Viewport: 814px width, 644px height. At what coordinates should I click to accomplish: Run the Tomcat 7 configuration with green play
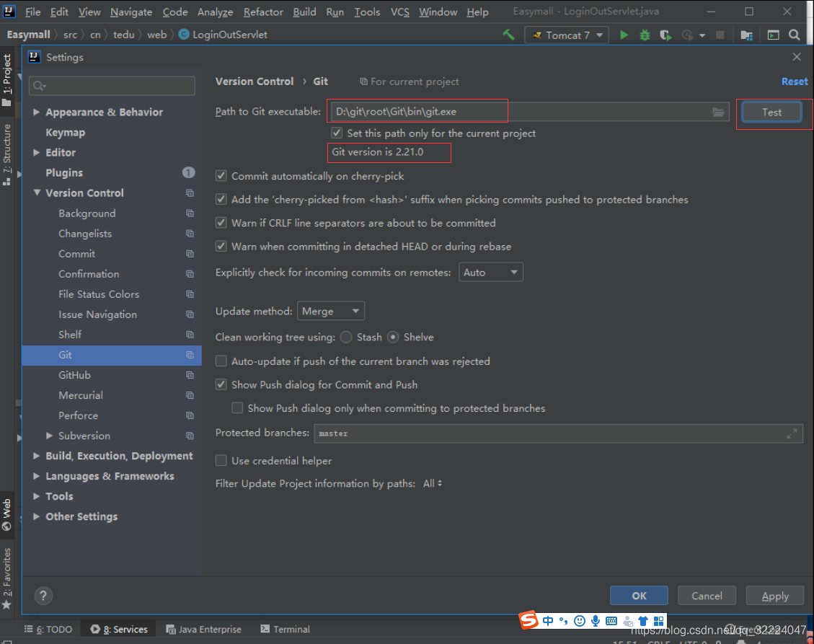624,35
